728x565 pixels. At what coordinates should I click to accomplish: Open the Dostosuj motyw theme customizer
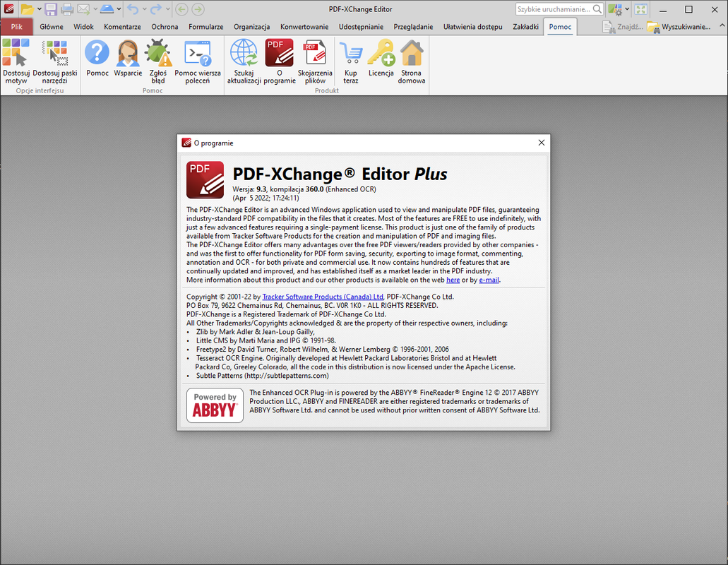click(x=16, y=61)
